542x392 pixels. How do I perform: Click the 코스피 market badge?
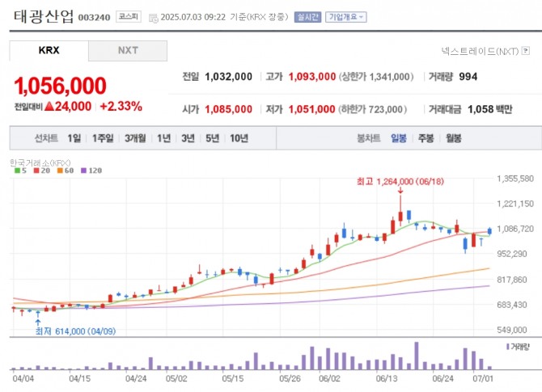(x=128, y=16)
